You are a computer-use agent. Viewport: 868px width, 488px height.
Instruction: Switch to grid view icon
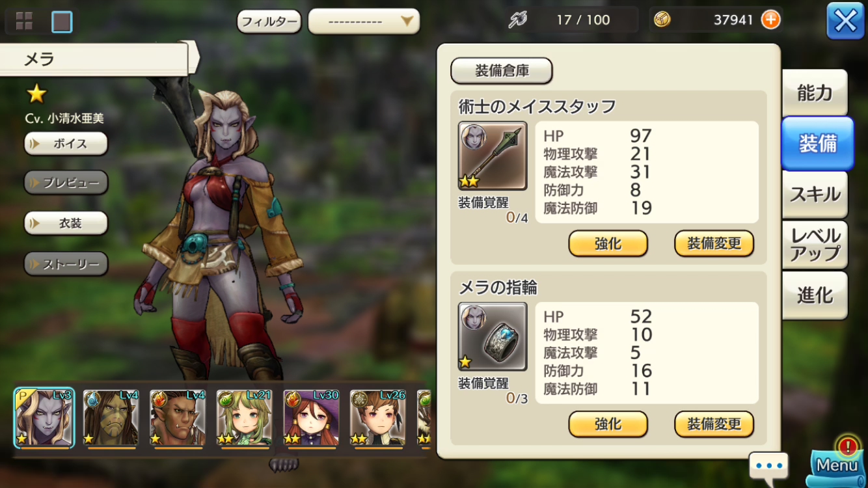[24, 21]
